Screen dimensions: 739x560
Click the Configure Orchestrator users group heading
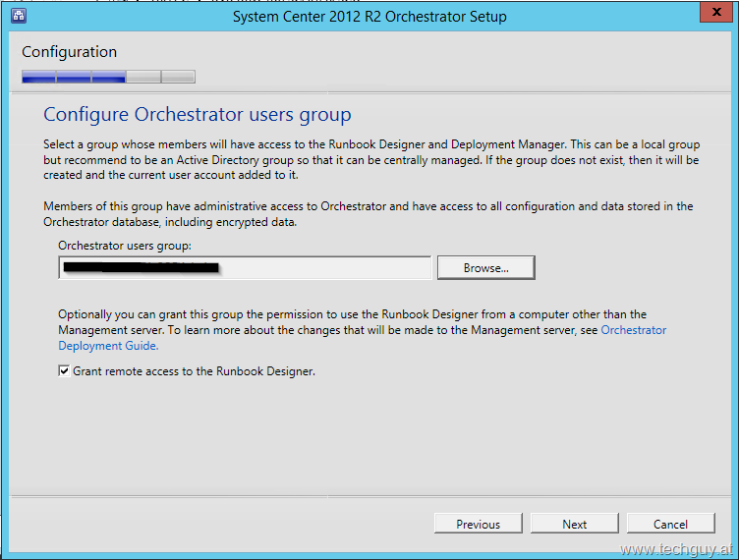pyautogui.click(x=197, y=114)
